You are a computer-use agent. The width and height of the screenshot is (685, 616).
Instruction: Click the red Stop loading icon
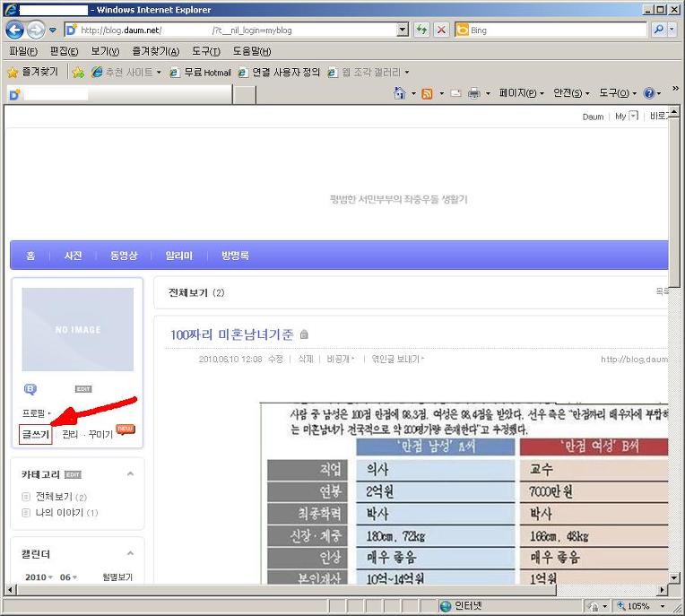(x=442, y=30)
